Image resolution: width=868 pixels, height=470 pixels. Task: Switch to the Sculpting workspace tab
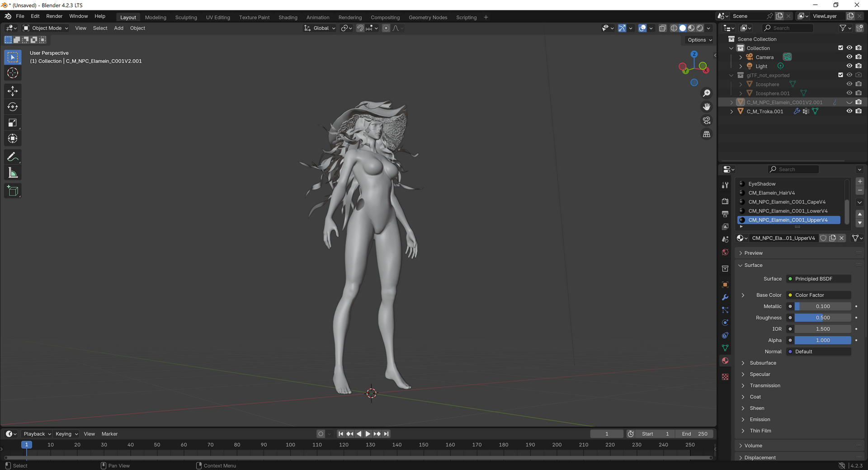tap(186, 17)
